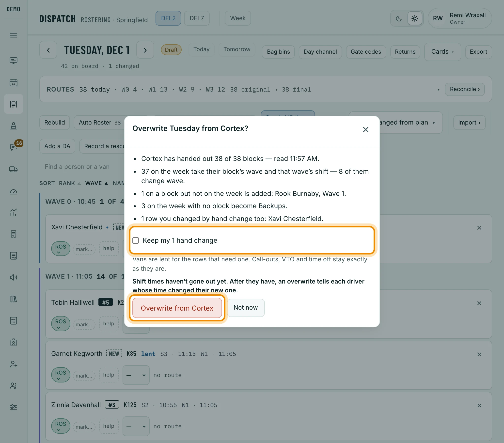This screenshot has height=443, width=504.
Task: Open the hamburger menu in sidebar
Action: [x=14, y=35]
